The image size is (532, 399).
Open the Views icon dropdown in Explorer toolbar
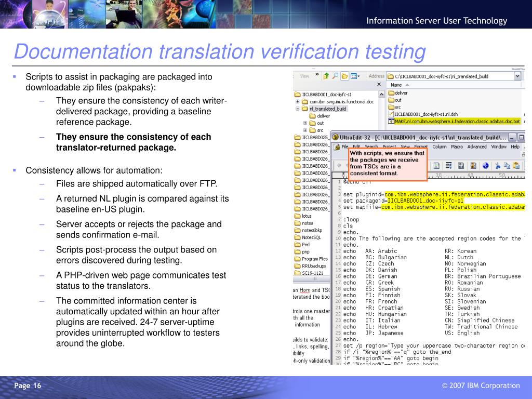(355, 76)
